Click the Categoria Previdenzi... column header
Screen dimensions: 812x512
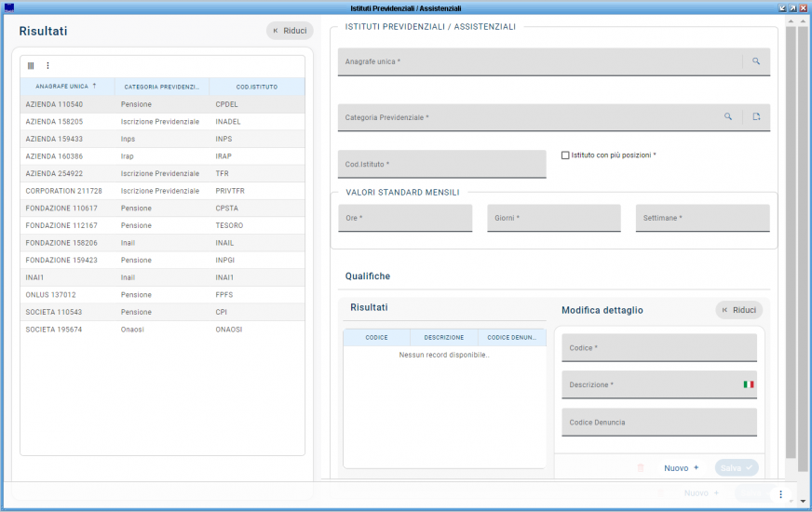click(x=162, y=87)
